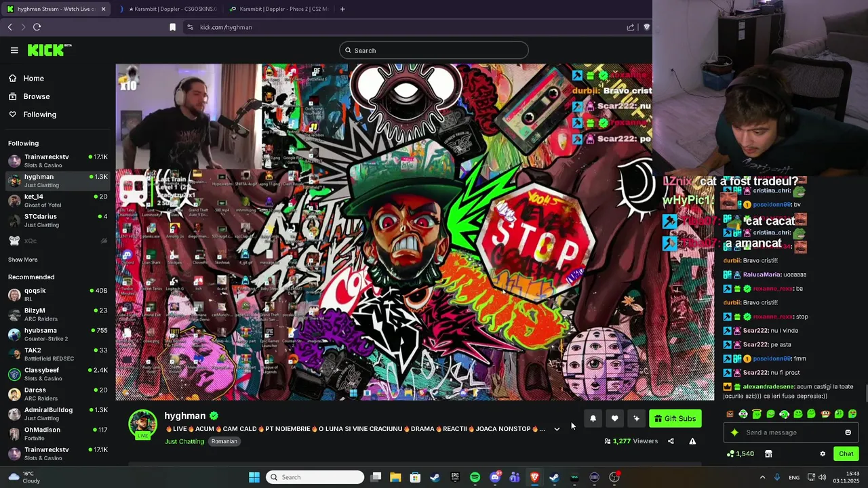Click the Kick search field
868x488 pixels.
point(434,50)
